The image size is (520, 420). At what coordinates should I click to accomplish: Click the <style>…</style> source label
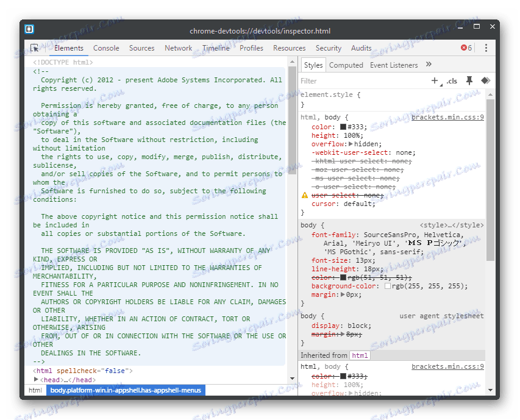pyautogui.click(x=452, y=225)
